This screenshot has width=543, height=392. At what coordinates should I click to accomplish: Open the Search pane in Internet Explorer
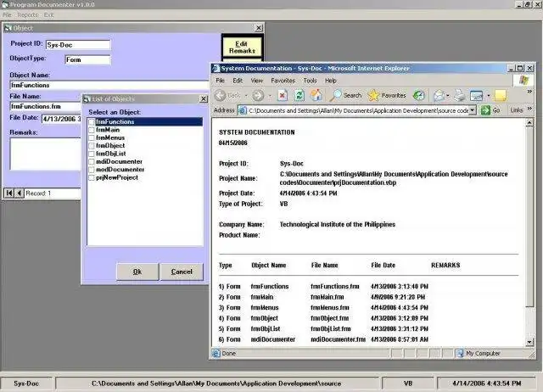click(x=345, y=95)
